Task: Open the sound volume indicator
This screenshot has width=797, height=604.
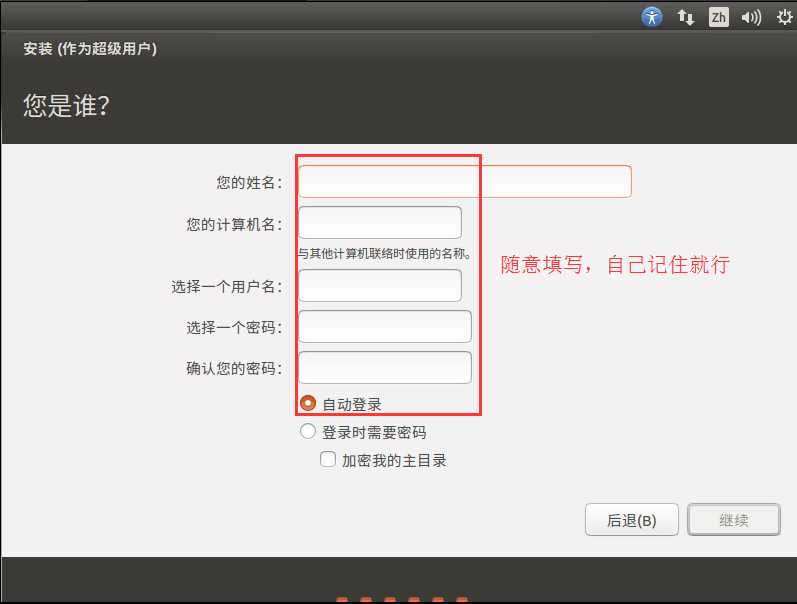Action: tap(751, 18)
